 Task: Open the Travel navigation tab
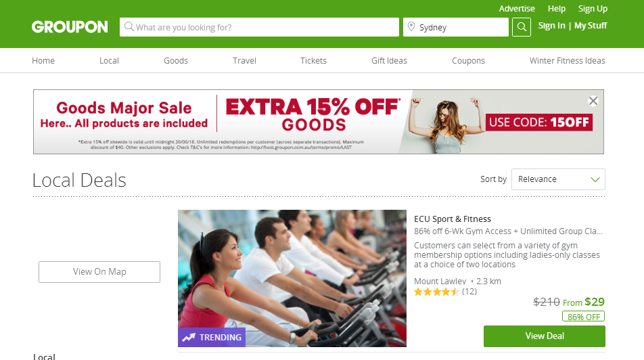(244, 60)
